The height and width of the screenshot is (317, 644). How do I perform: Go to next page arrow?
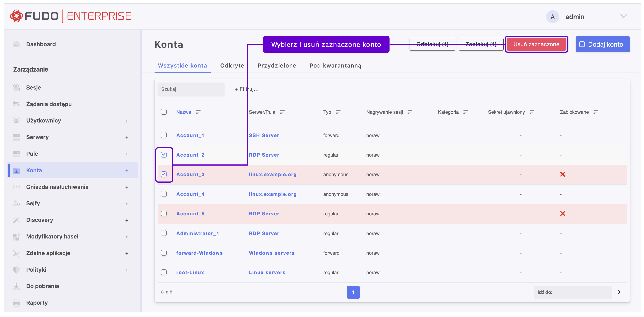click(x=619, y=292)
